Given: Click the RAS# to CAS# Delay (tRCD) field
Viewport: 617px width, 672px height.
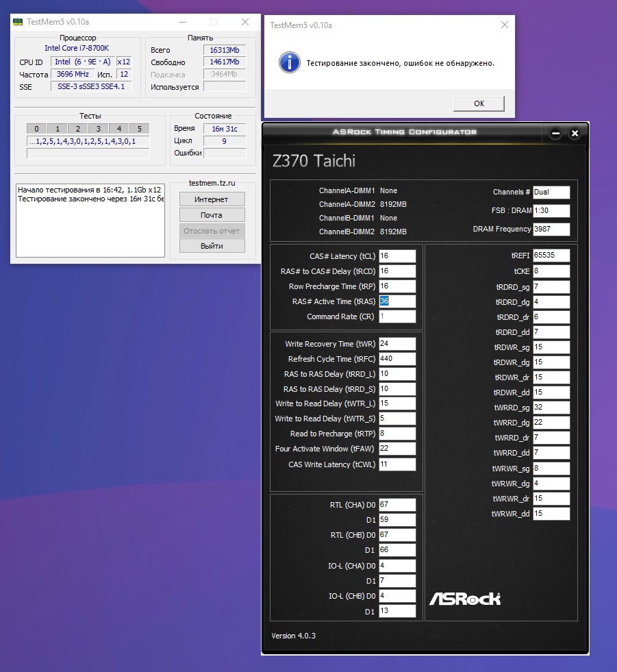Looking at the screenshot, I should (397, 271).
